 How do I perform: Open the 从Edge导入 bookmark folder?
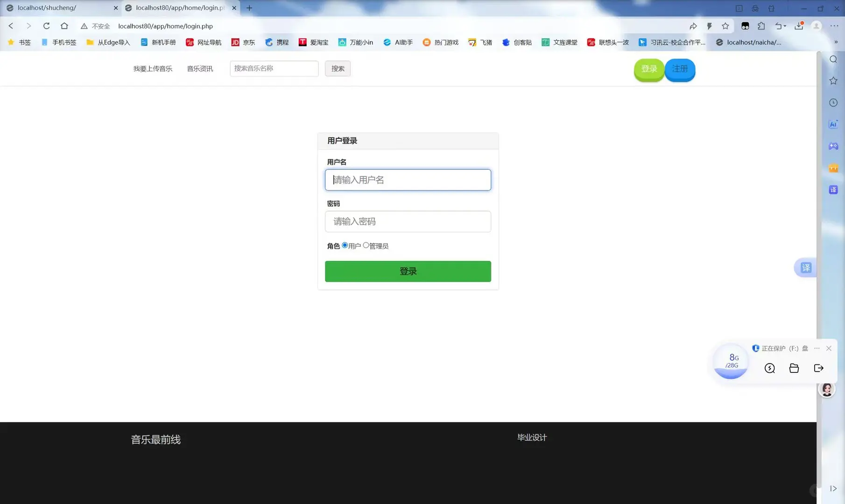(108, 42)
